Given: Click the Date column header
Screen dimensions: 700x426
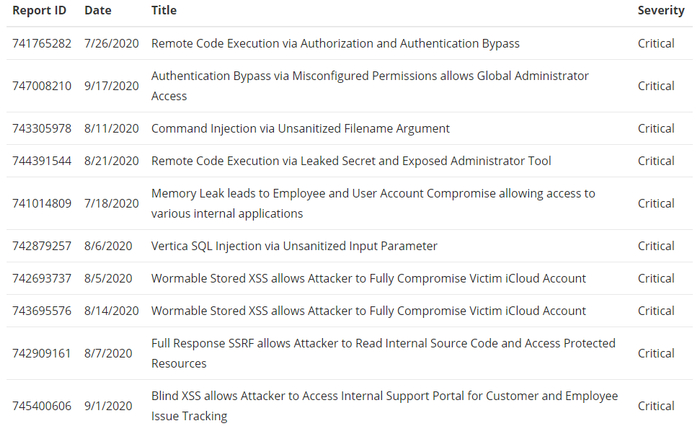Looking at the screenshot, I should (98, 10).
